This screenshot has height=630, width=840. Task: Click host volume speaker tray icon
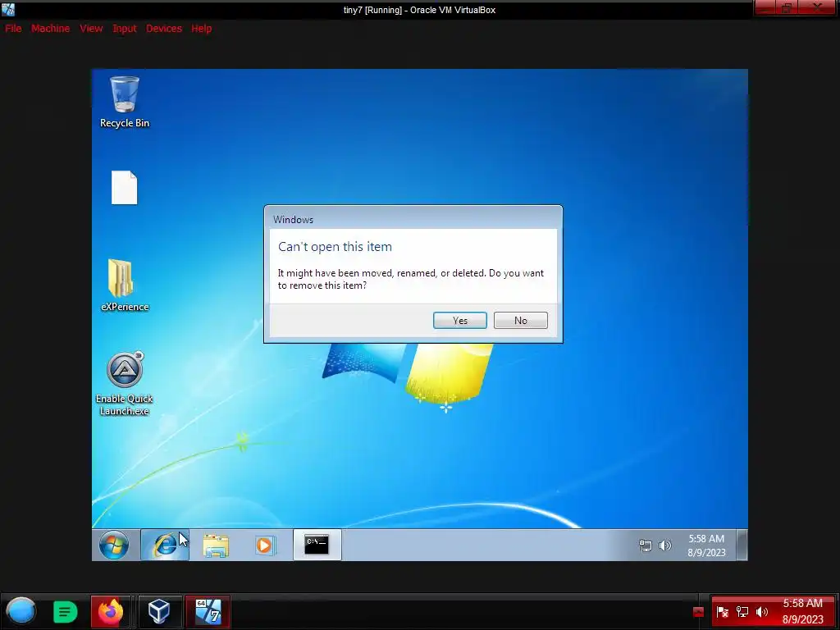[x=762, y=612]
